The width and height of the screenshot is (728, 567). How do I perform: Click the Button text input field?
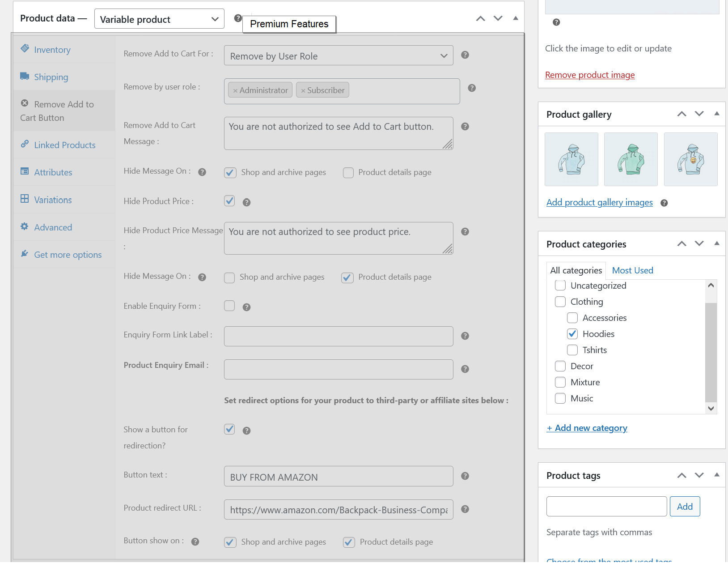tap(339, 476)
